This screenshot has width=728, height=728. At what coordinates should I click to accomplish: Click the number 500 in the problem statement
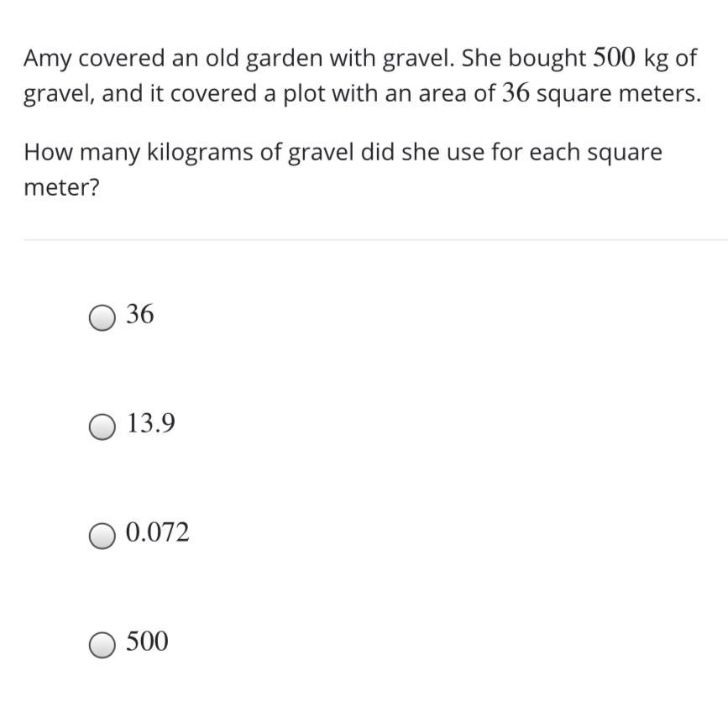click(x=615, y=58)
